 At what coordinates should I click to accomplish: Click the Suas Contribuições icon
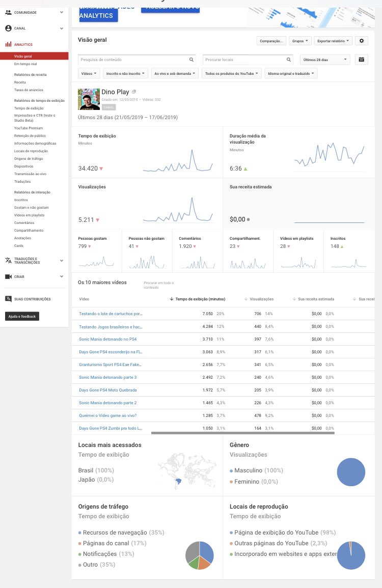(x=8, y=299)
